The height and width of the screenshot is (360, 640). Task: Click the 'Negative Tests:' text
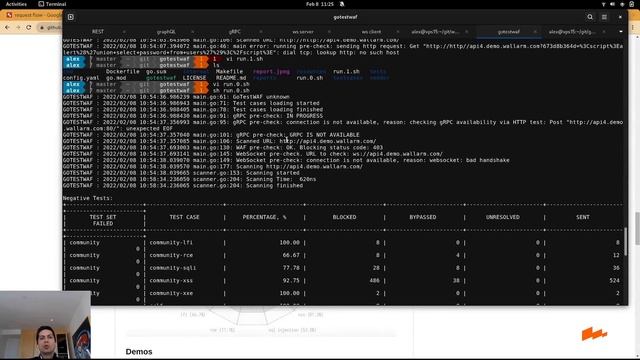pyautogui.click(x=88, y=198)
